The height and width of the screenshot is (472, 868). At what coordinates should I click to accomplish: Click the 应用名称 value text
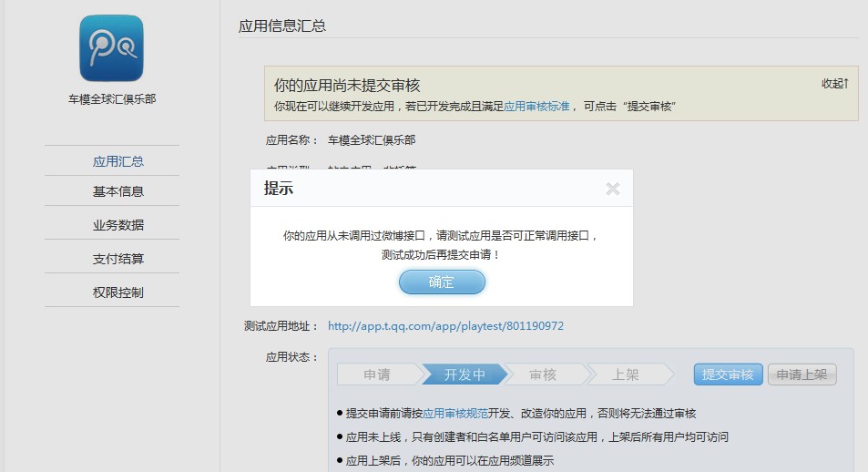[x=372, y=140]
